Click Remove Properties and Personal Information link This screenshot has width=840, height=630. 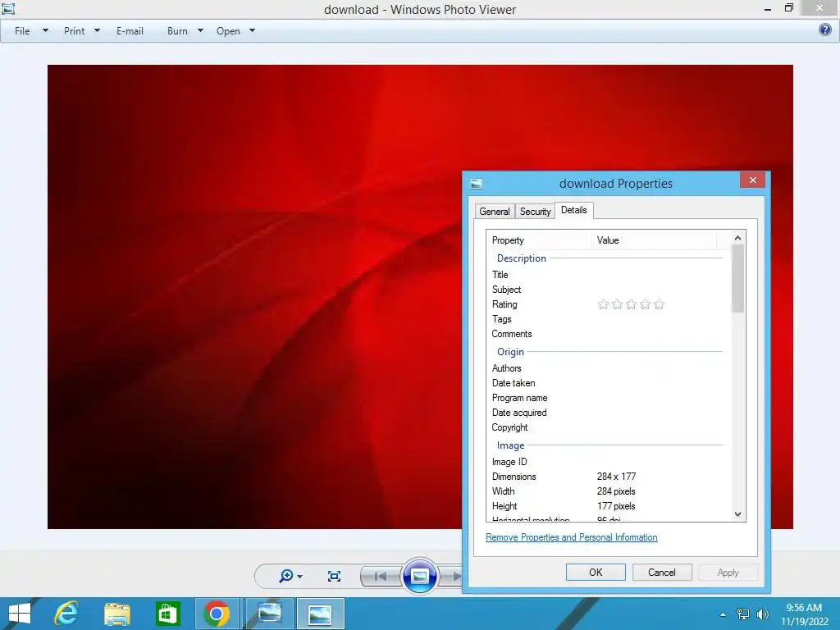click(x=572, y=537)
